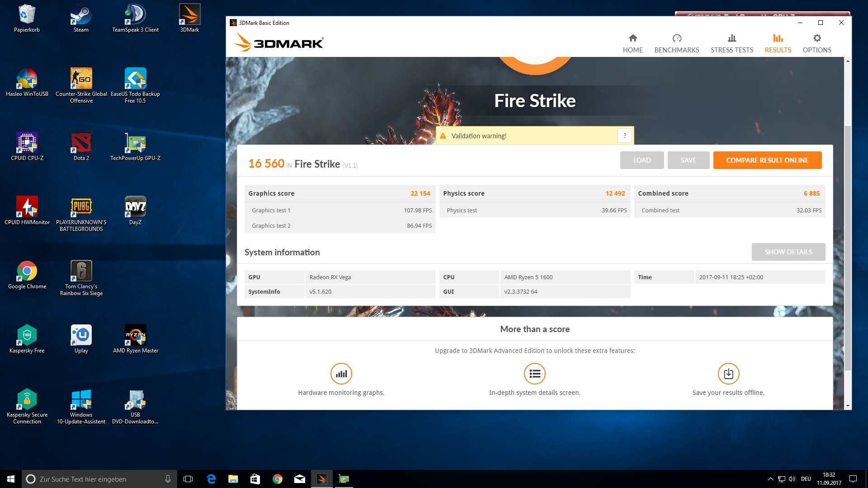868x488 pixels.
Task: Click the LOAD button
Action: tap(642, 160)
